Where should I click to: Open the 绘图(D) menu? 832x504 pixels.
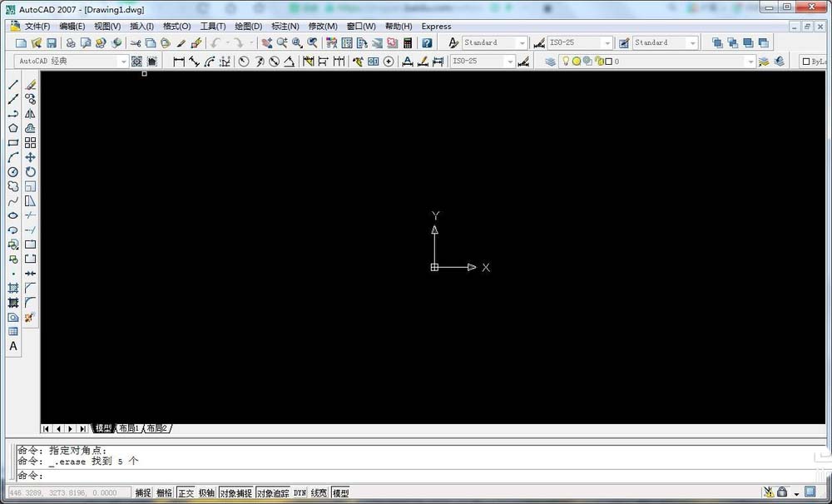(247, 26)
